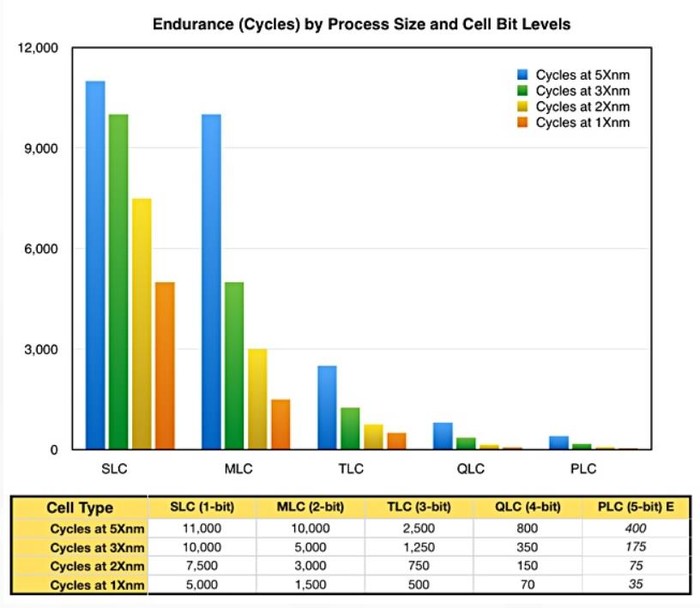Click the orange Cycles at 1Xnm legend swatch
The height and width of the screenshot is (608, 700).
tap(523, 122)
